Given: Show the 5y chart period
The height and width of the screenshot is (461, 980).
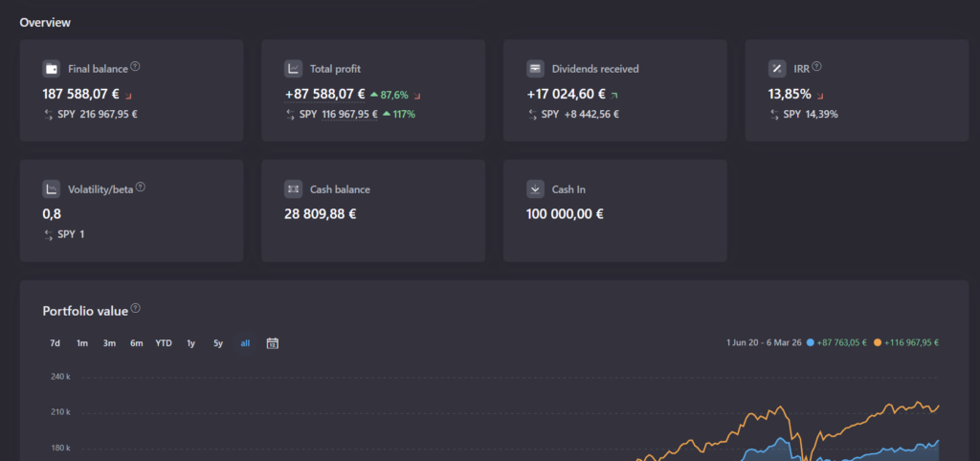Looking at the screenshot, I should [218, 343].
